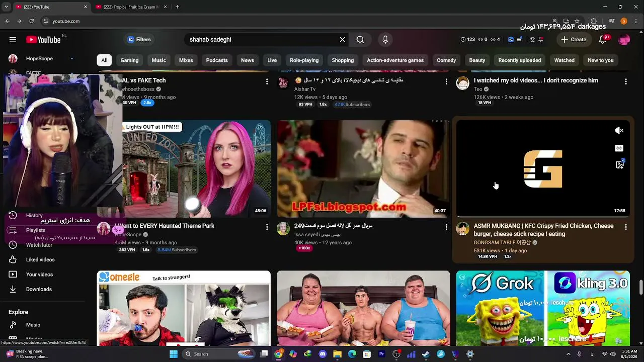Screen dimensions: 644x362
Task: Click the vidIQ trophy icon
Action: click(532, 40)
